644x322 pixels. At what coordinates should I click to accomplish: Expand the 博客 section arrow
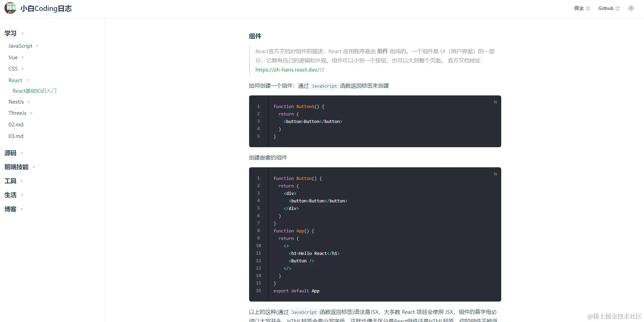pyautogui.click(x=22, y=209)
